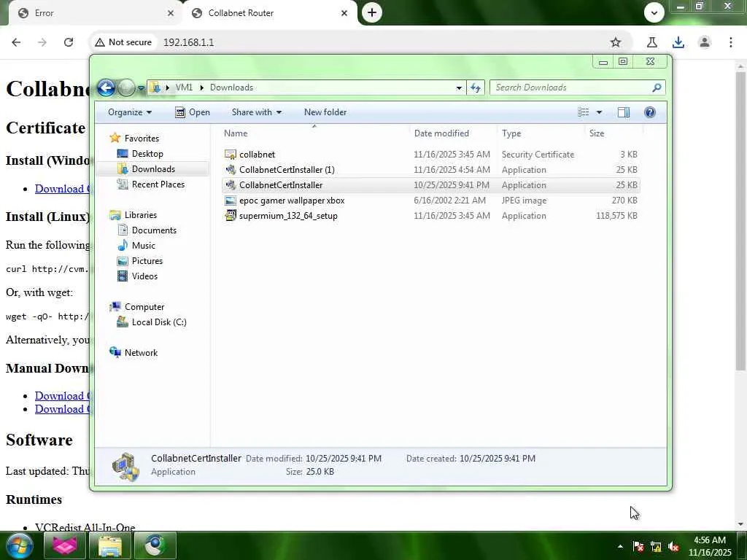
Task: Open the recent pages dropdown beside Forward
Action: point(141,88)
